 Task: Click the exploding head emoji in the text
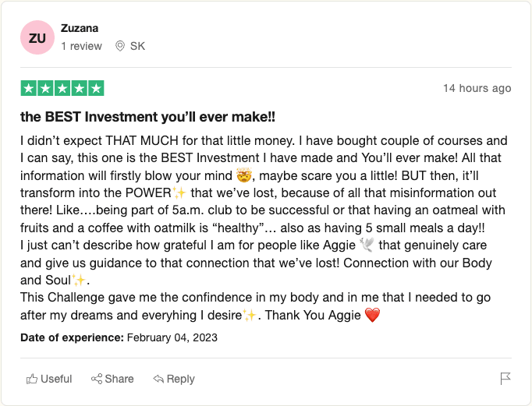click(x=246, y=175)
